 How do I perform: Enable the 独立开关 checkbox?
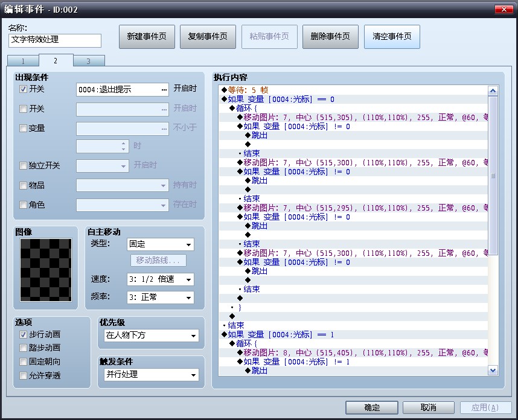[23, 165]
